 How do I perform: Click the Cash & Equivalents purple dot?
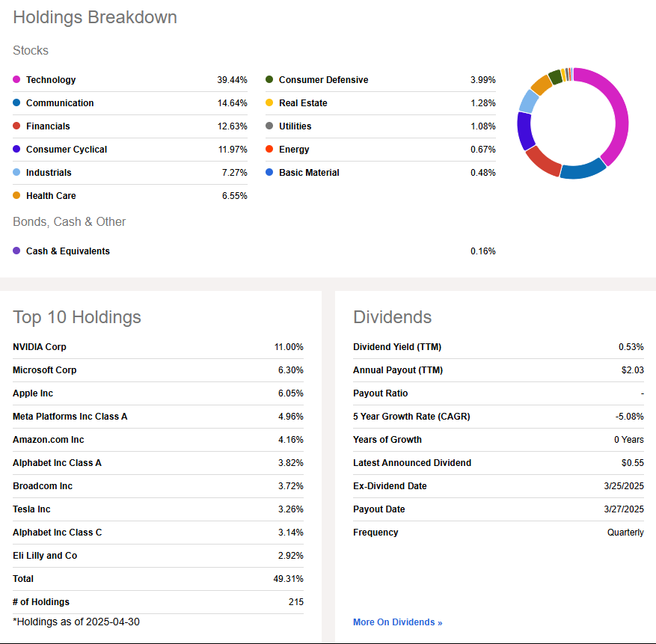coord(16,251)
